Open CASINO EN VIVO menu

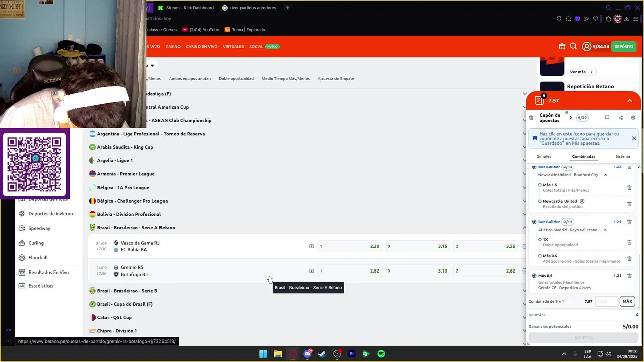[202, 46]
